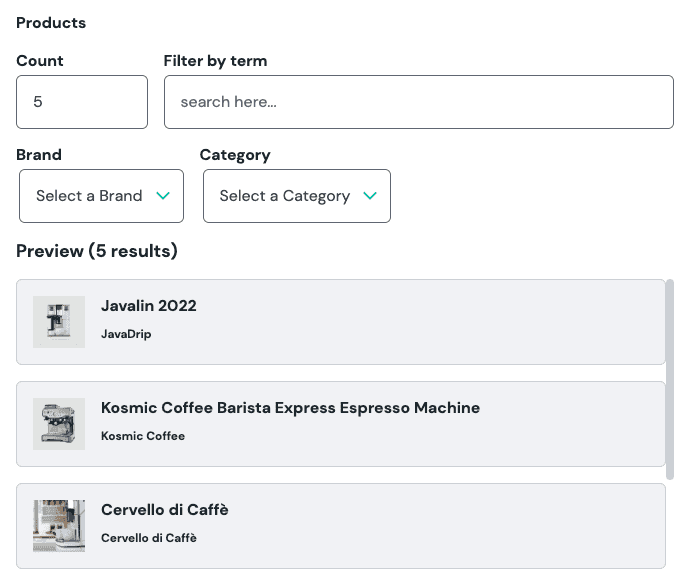Click the 'Brand' label above the dropdown

pyautogui.click(x=39, y=155)
